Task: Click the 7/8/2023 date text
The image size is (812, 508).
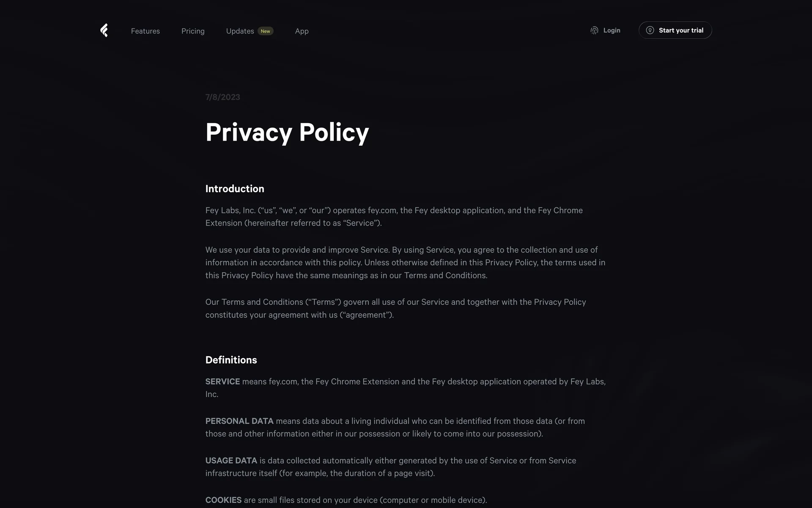Action: coord(222,97)
